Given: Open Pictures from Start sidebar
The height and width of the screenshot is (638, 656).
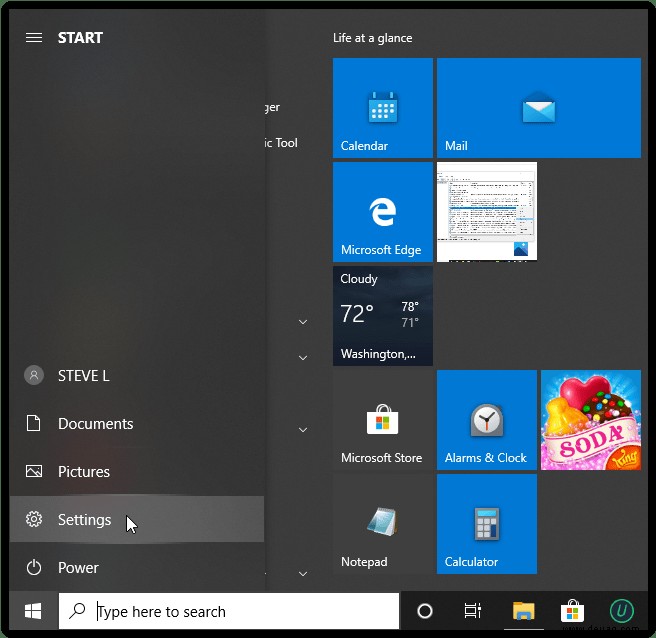Looking at the screenshot, I should 136,471.
